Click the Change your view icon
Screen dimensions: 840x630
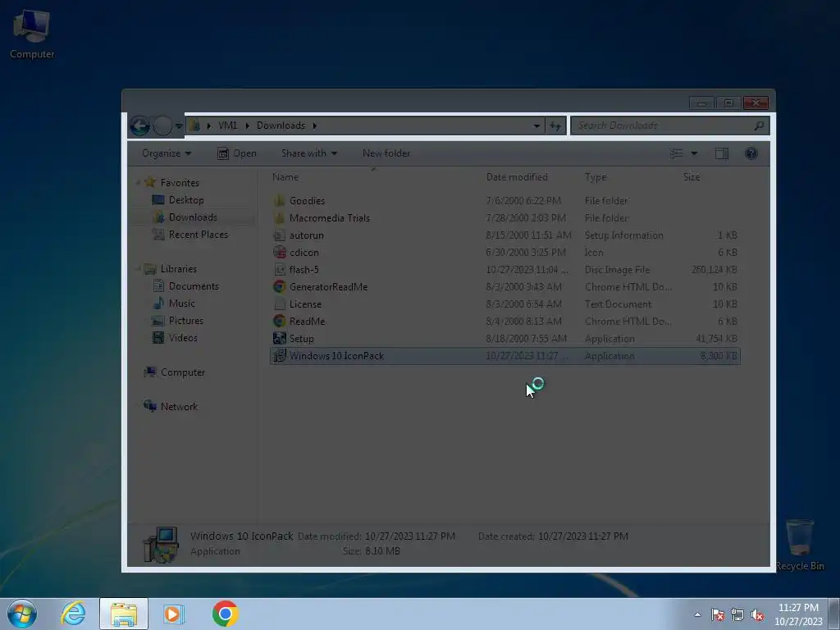[677, 153]
